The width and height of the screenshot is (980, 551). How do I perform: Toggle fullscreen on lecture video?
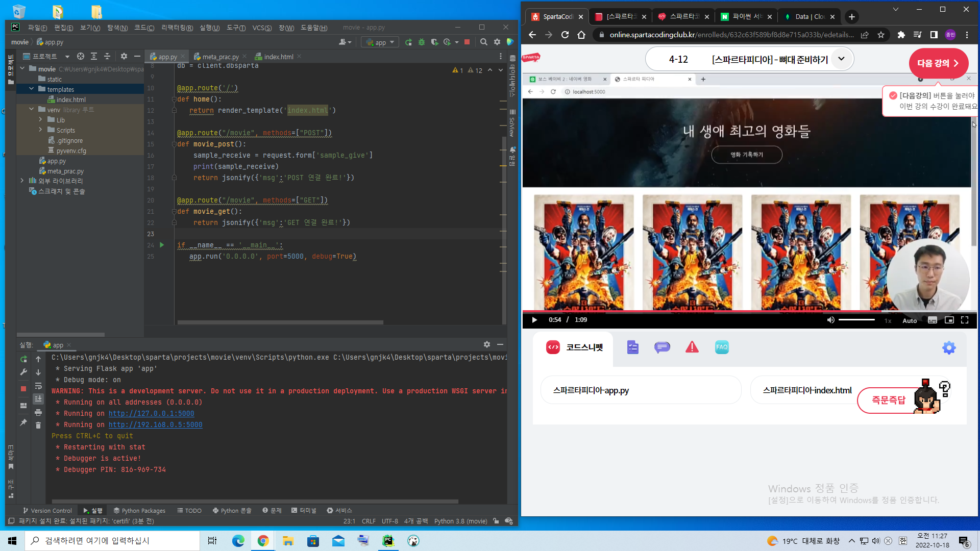tap(965, 320)
